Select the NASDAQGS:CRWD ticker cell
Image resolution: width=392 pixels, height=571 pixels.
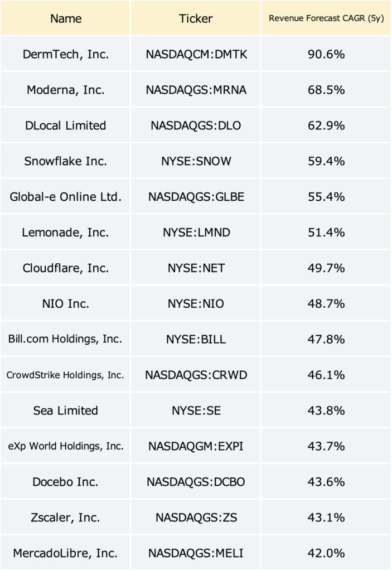pos(196,375)
